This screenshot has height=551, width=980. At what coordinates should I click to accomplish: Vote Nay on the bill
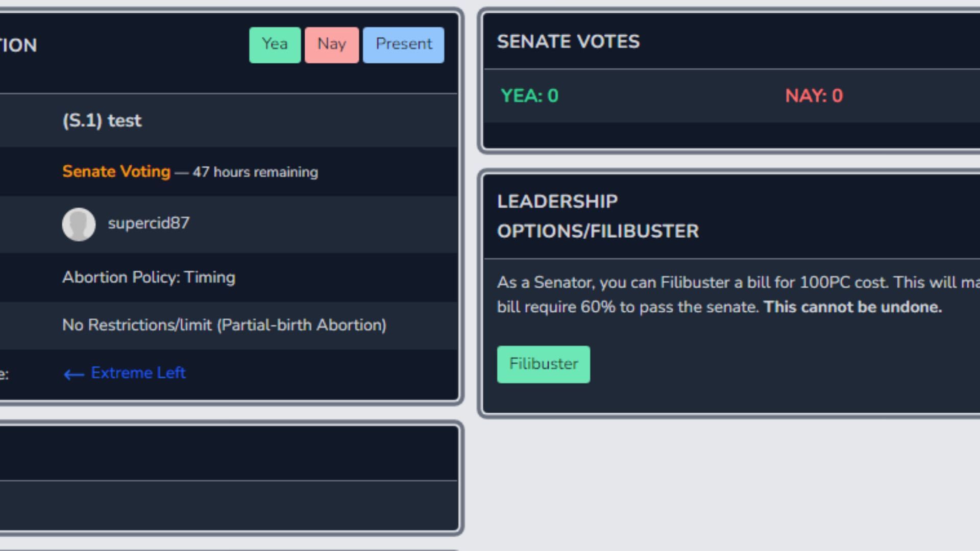pyautogui.click(x=331, y=44)
